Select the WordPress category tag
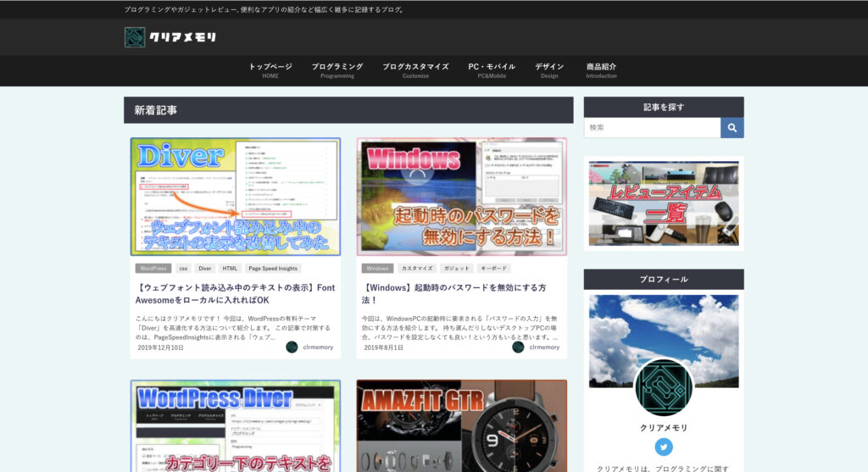 tap(153, 268)
